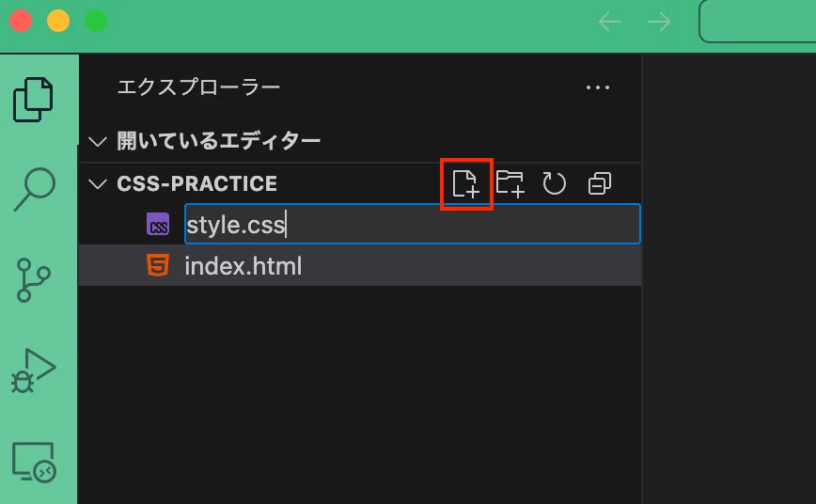Collapse the 開いているエディター section chevron
The image size is (816, 504).
pyautogui.click(x=98, y=141)
